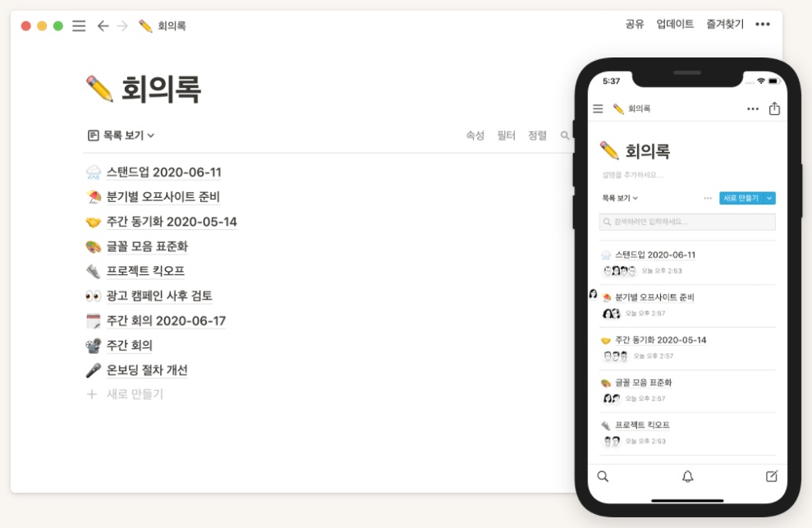Go forward with the right arrow

(122, 26)
